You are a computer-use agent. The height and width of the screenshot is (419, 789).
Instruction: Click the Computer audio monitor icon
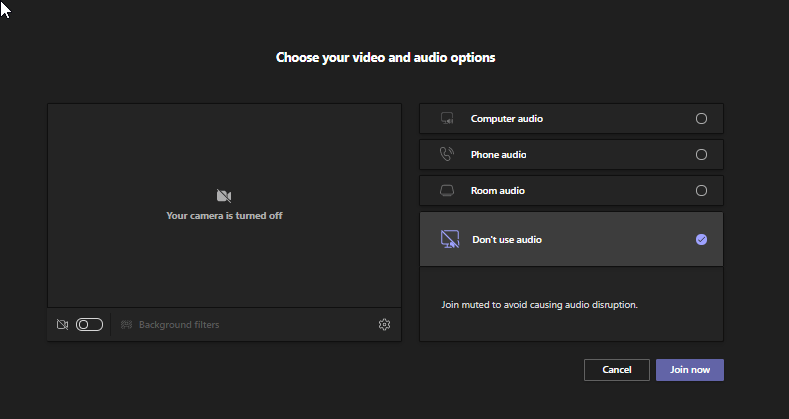(x=447, y=119)
